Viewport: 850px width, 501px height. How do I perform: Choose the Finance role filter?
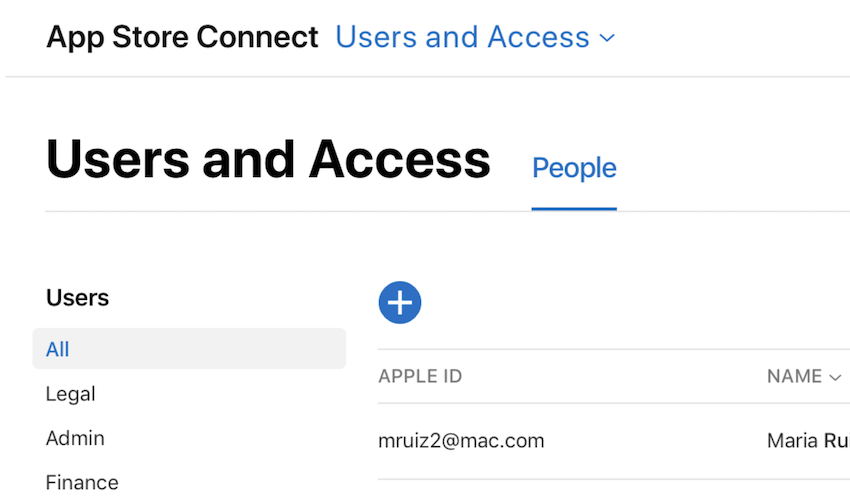[x=82, y=482]
